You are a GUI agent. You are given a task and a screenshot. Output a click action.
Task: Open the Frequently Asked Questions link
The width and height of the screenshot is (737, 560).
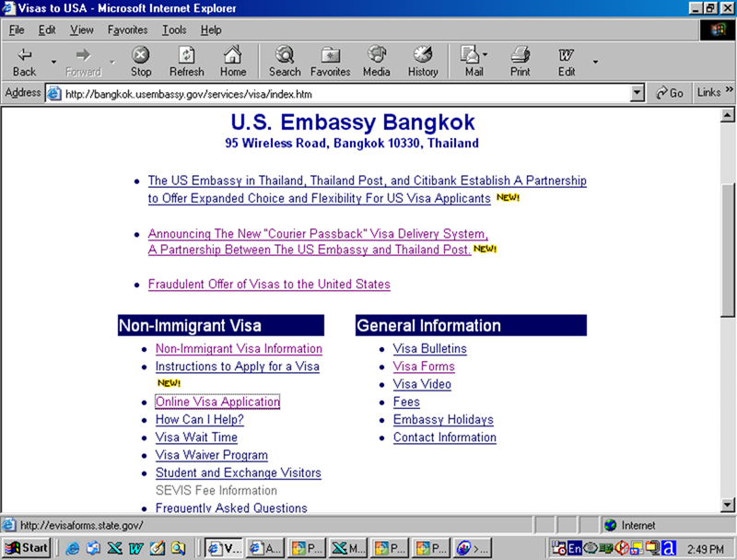tap(231, 507)
